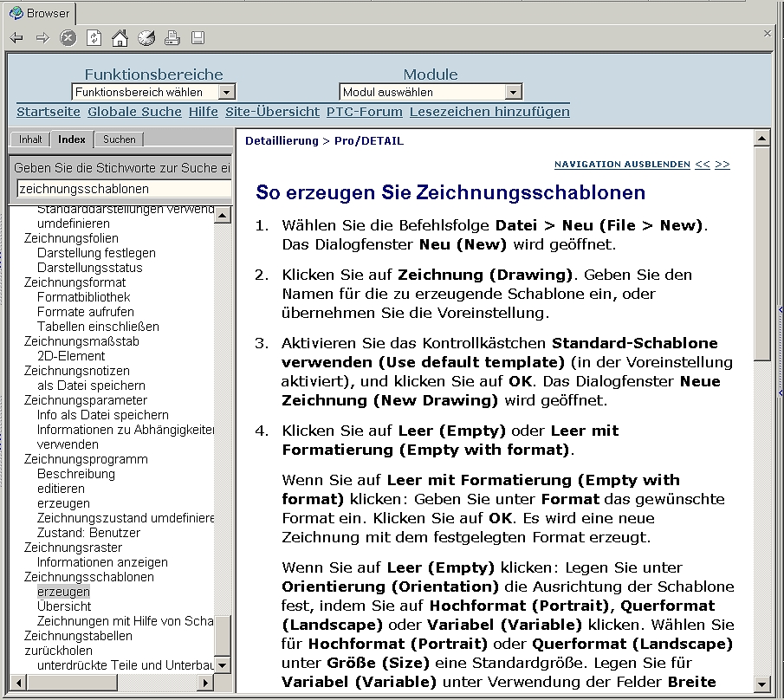Select Zeichnungsfolien index entry

pos(71,238)
